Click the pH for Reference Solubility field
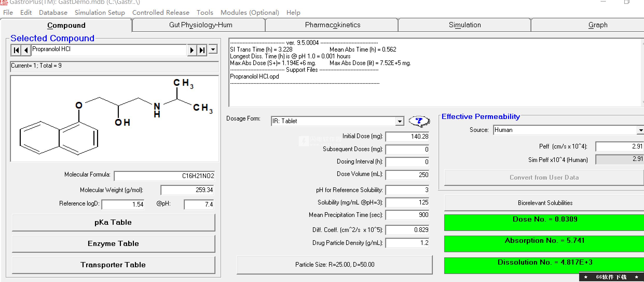The height and width of the screenshot is (282, 644). tap(407, 190)
